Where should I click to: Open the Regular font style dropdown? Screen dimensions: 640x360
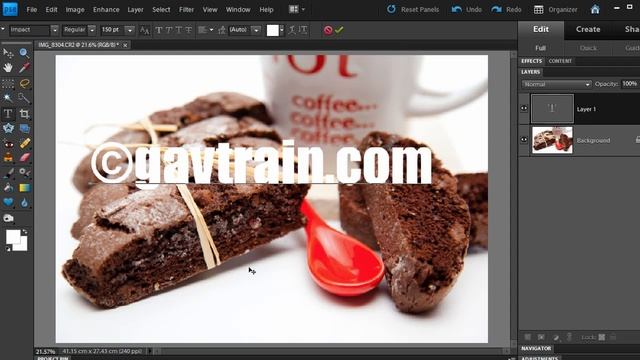click(x=92, y=30)
